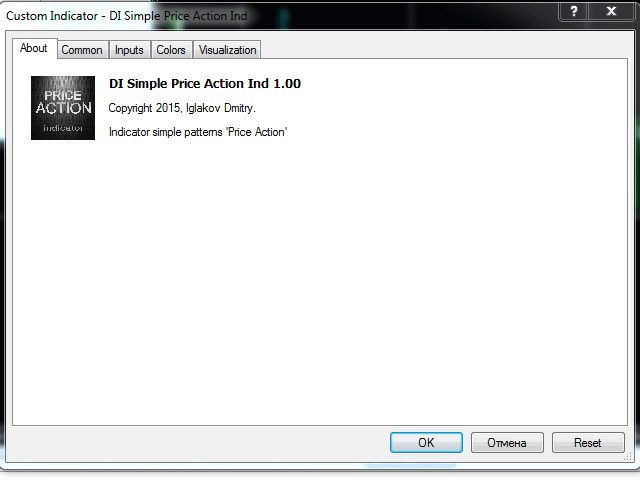Click the Indicator simple patterns description line
Image resolution: width=640 pixels, height=480 pixels.
[x=198, y=132]
